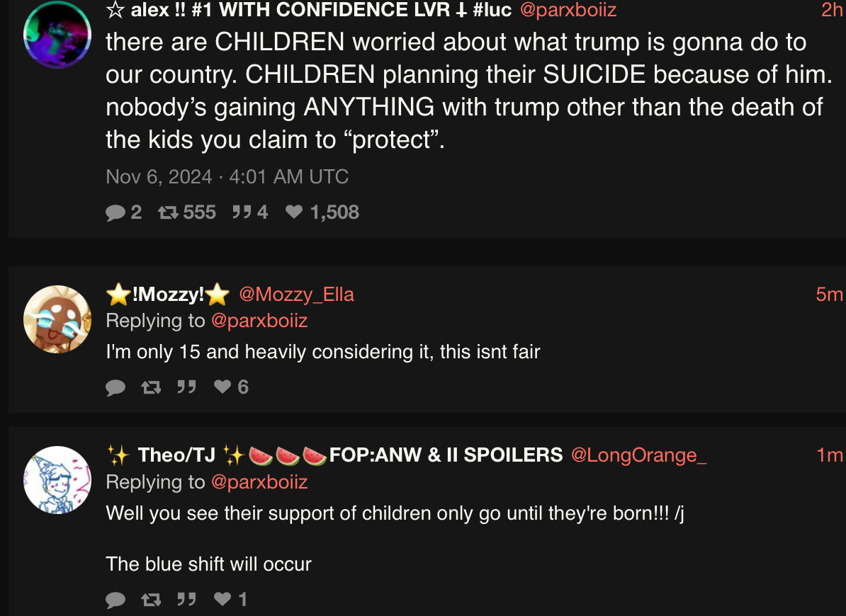Click the retweet icon showing 555
This screenshot has height=616, width=846.
[168, 213]
